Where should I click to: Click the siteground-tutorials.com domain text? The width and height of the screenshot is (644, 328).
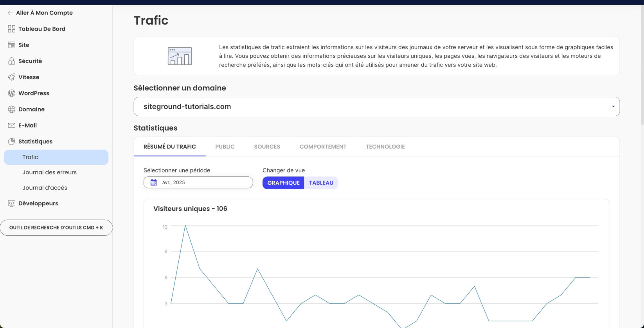point(187,107)
